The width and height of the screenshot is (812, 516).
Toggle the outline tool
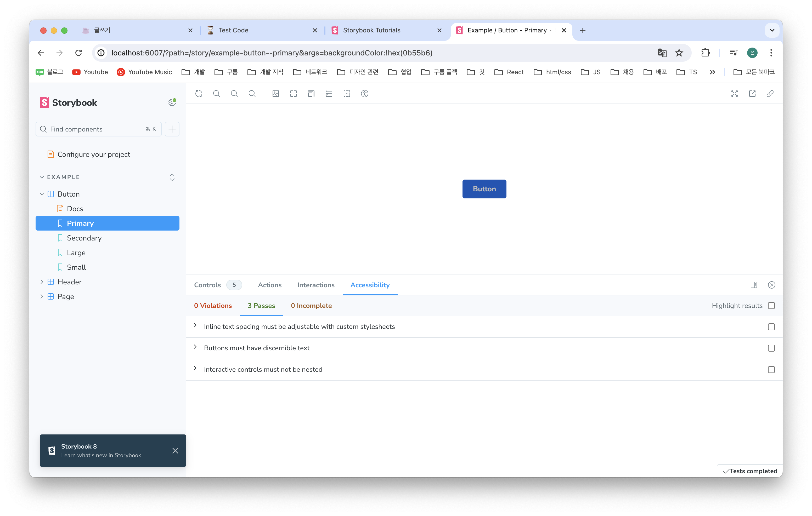click(x=347, y=94)
